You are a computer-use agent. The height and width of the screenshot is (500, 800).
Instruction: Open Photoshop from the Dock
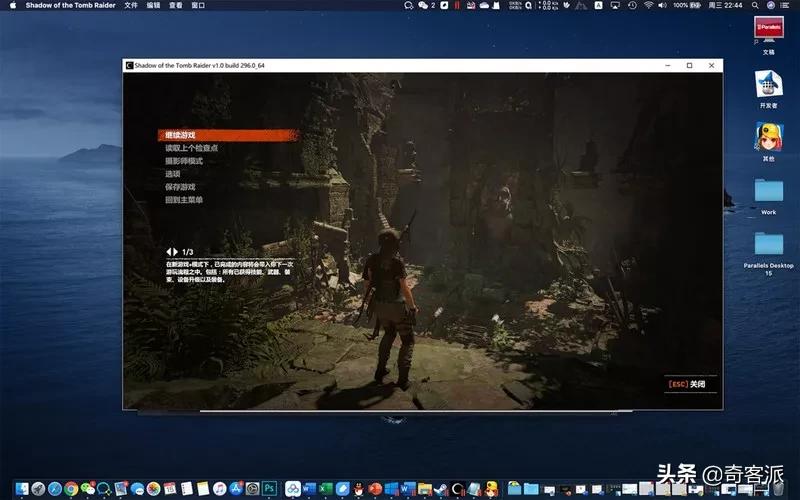(x=269, y=489)
